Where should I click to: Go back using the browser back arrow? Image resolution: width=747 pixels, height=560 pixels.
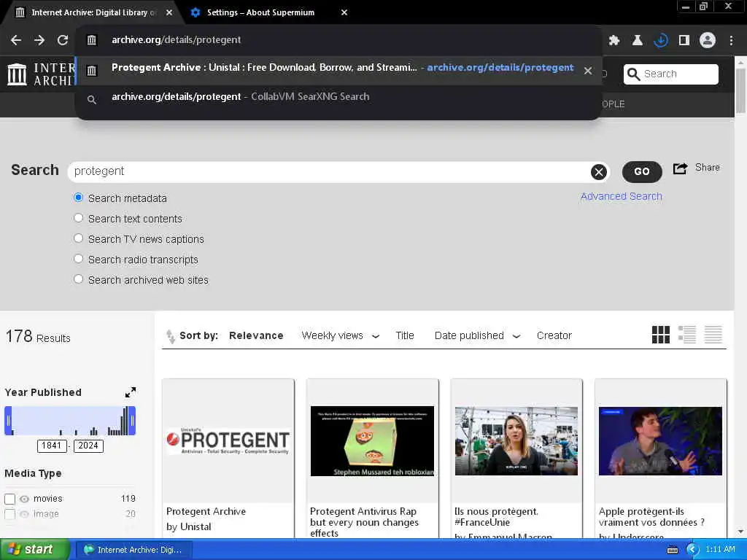[16, 40]
